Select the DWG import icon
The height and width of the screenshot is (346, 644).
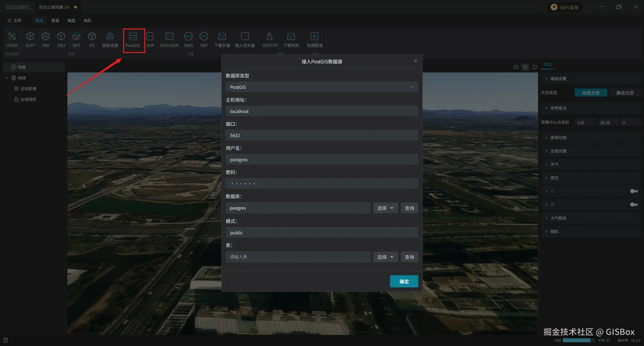tap(189, 40)
